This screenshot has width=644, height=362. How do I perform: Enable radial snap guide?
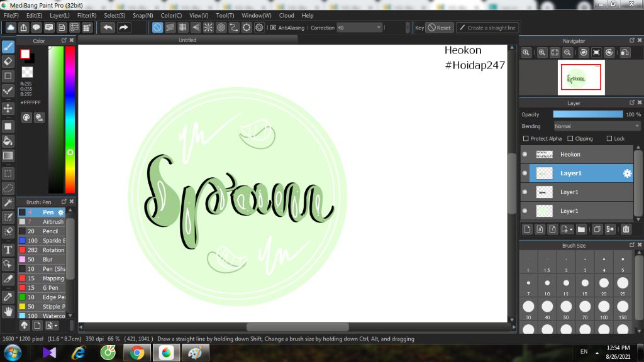[208, 28]
